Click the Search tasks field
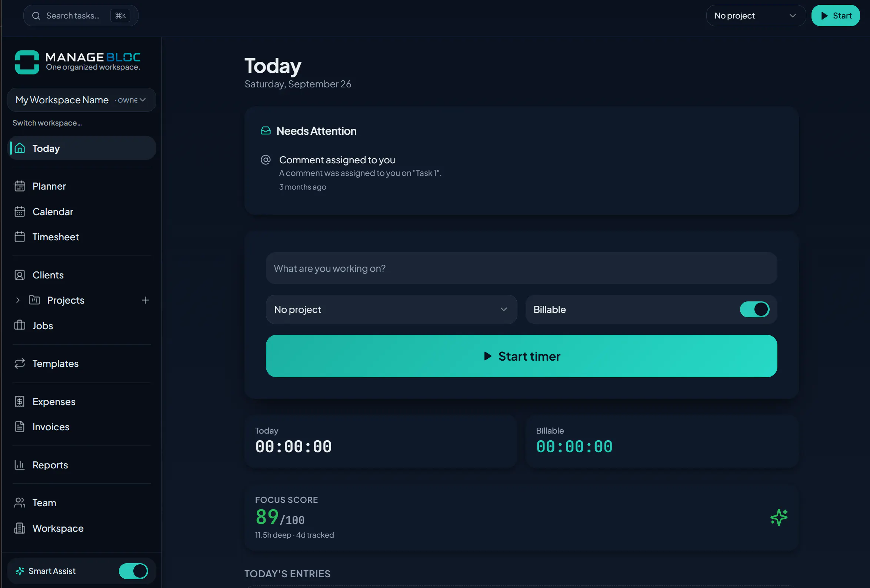The image size is (870, 588). pyautogui.click(x=81, y=16)
